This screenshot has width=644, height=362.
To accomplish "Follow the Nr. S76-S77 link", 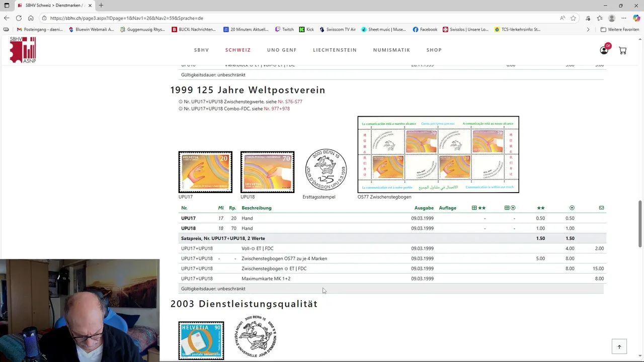I will 290,102.
